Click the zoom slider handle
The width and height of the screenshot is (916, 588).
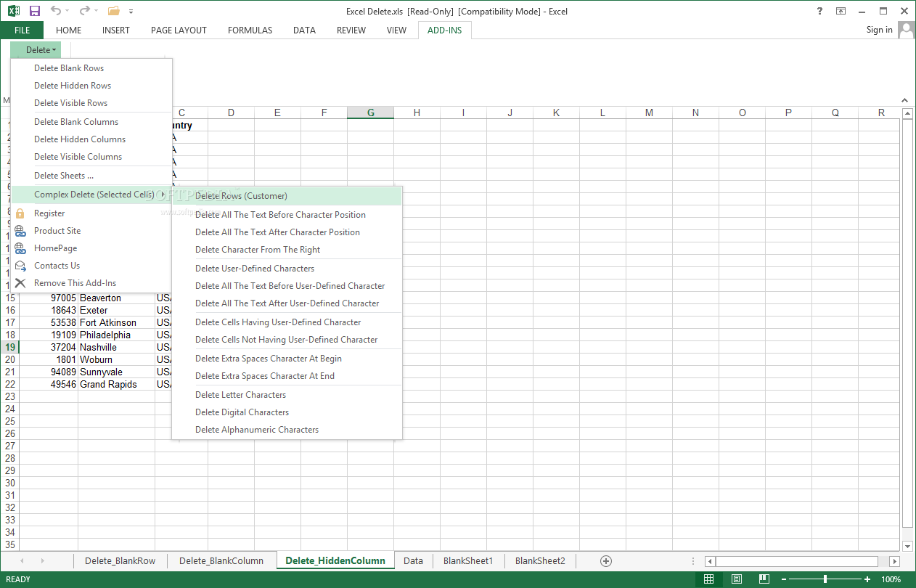click(825, 579)
